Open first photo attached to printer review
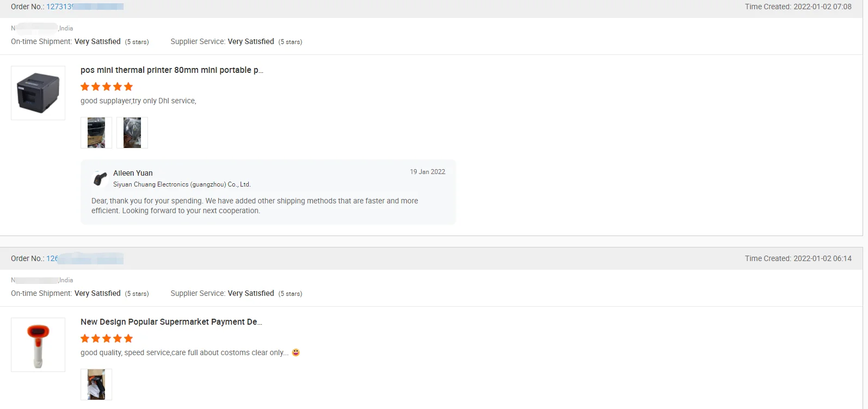This screenshot has width=868, height=409. click(96, 133)
